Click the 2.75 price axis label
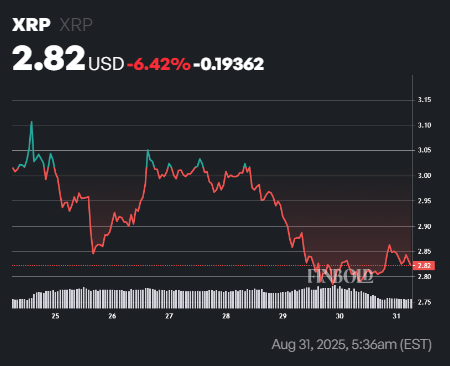450x366 pixels. (425, 302)
